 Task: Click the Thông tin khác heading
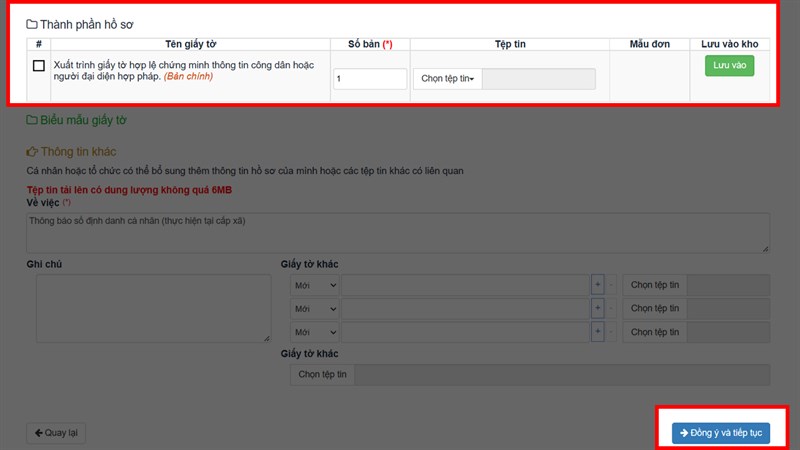pyautogui.click(x=78, y=152)
